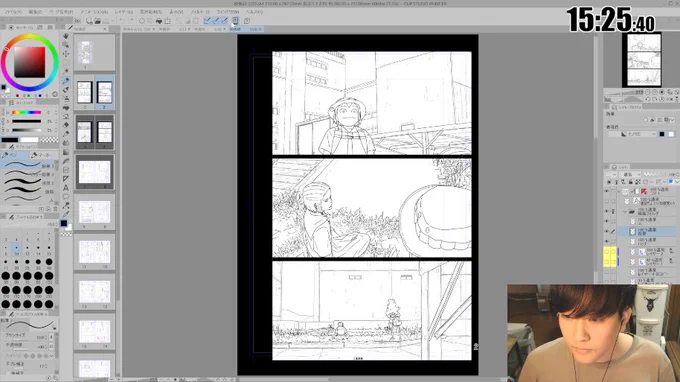The width and height of the screenshot is (680, 382).
Task: Open the selected page 3 thumbnail
Action: 105,92
